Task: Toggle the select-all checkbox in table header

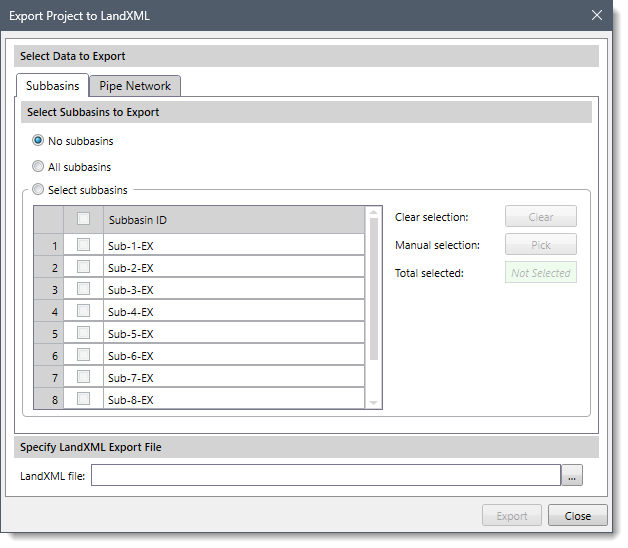Action: coord(84,219)
